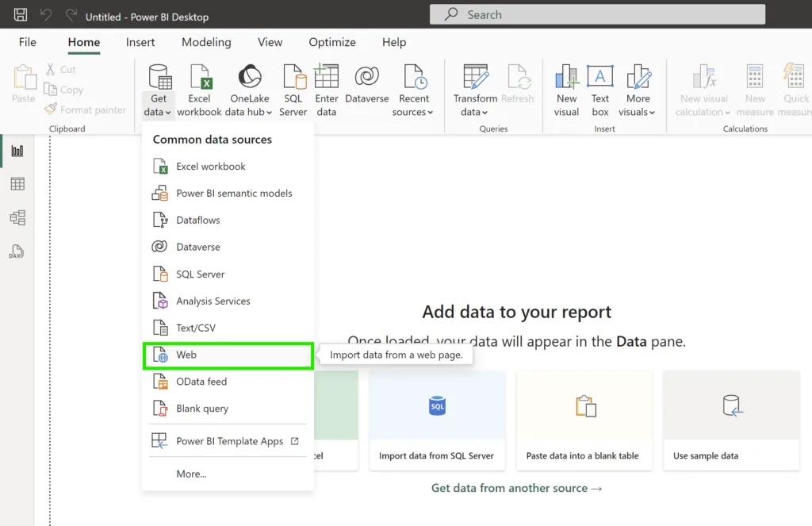Choose Text/CSV data source

point(228,328)
